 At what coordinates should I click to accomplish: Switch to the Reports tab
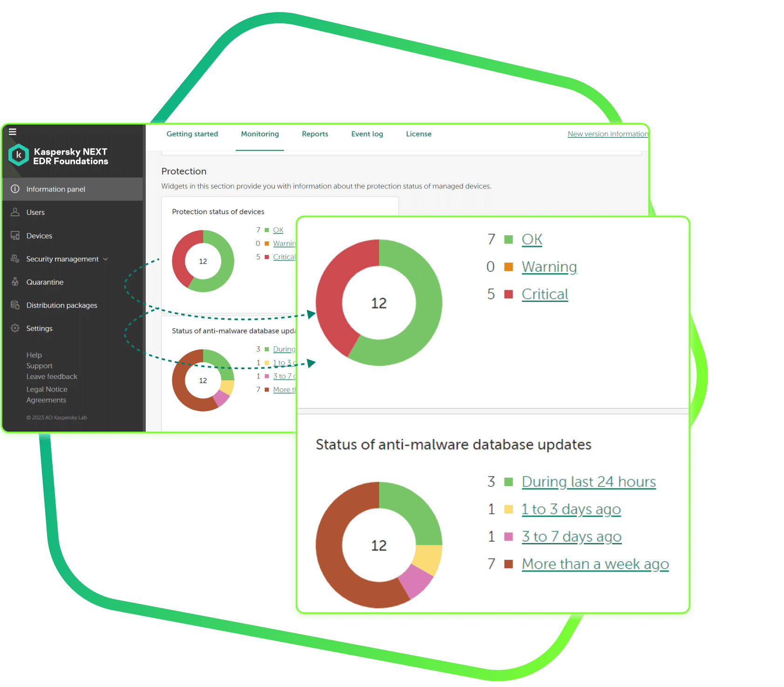coord(315,134)
